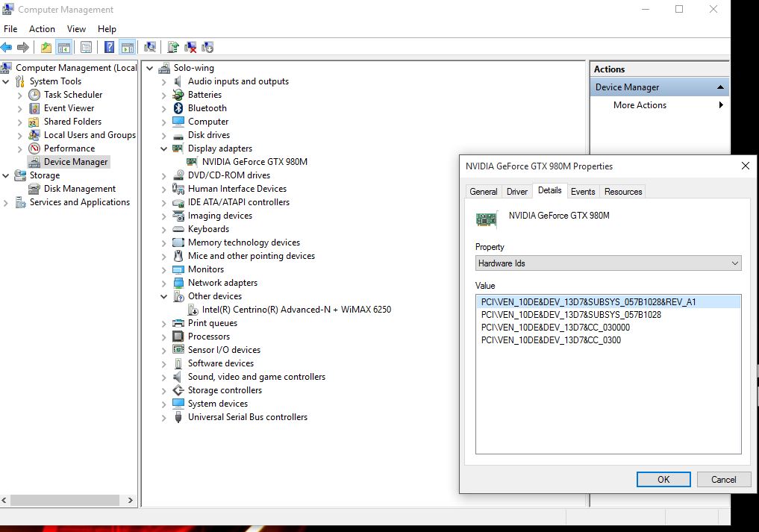Click the Imaging devices category icon
The image size is (759, 532).
pos(178,216)
